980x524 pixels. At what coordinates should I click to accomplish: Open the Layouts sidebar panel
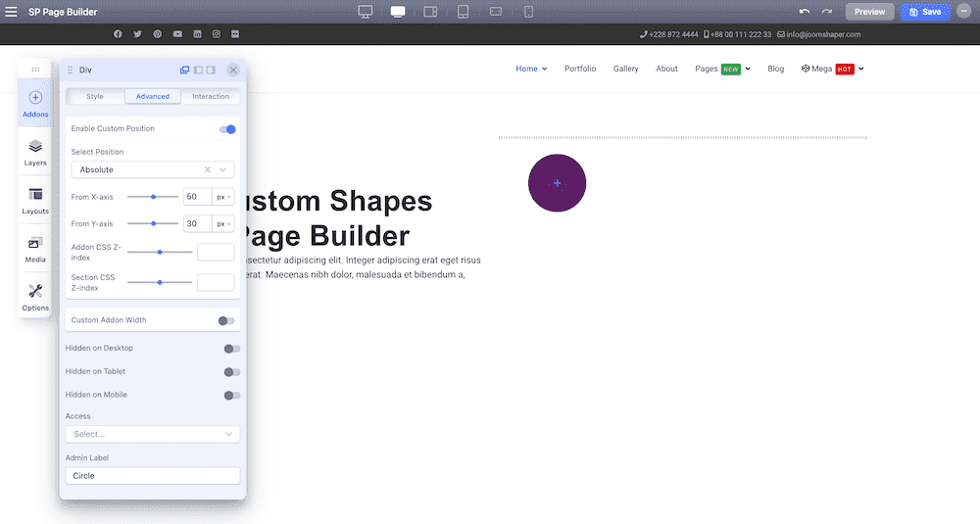pos(35,201)
